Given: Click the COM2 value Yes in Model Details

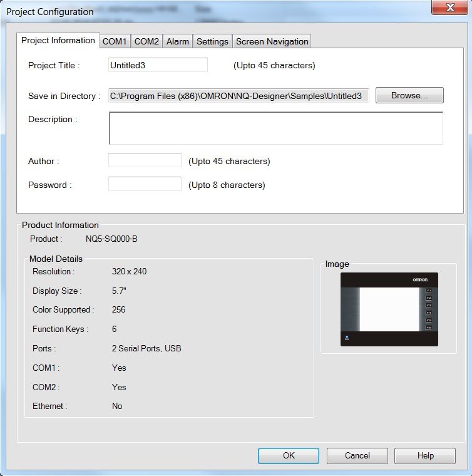Looking at the screenshot, I should tap(119, 387).
